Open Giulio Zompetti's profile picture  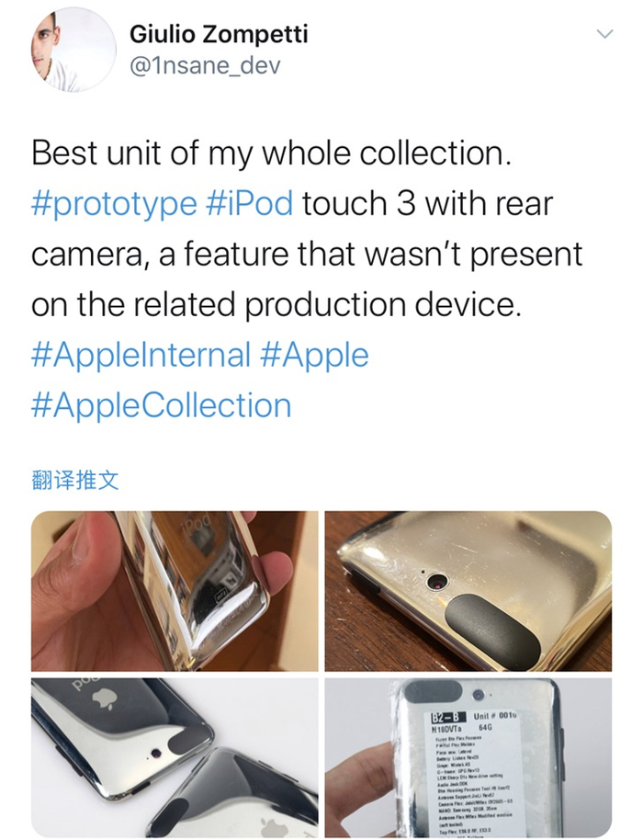tap(73, 50)
